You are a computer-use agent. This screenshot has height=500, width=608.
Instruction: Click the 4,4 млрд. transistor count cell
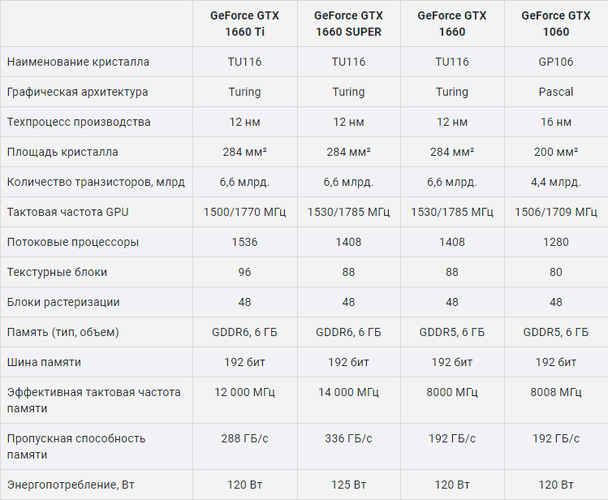point(556,182)
